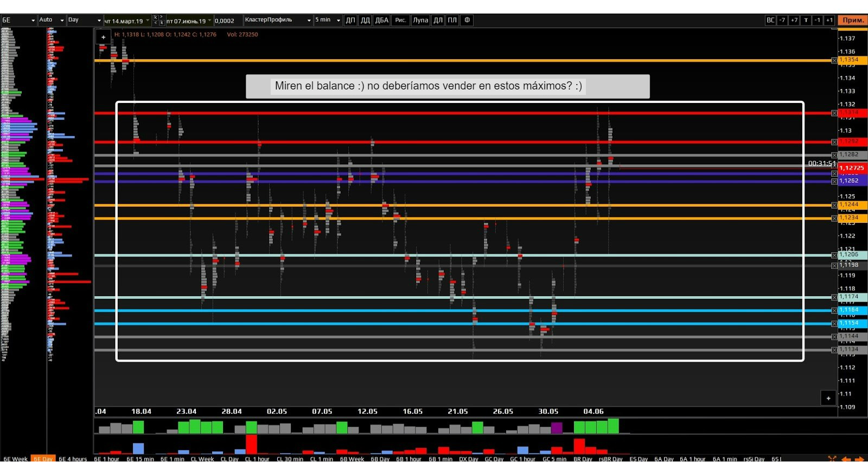Switch to the 6E 4 hours tab
868x462 pixels.
click(73, 459)
